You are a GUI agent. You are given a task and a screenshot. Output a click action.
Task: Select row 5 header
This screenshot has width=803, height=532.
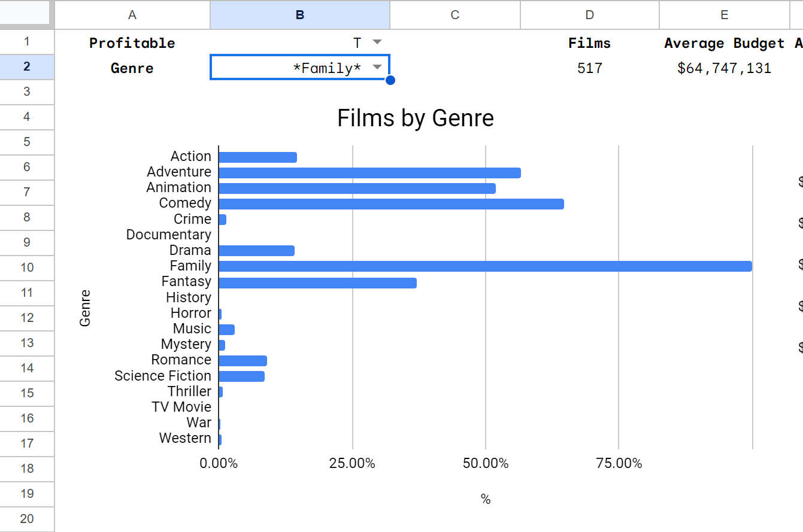(27, 142)
